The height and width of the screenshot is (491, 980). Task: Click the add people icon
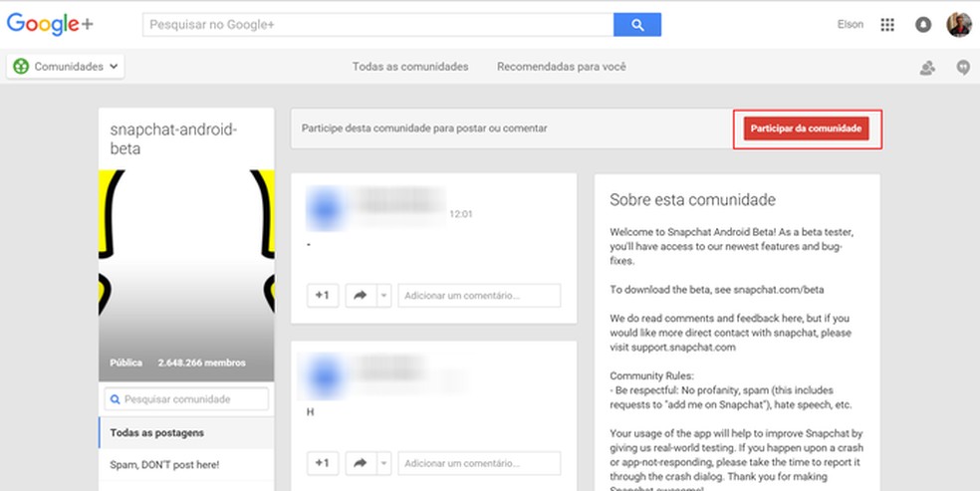click(927, 68)
